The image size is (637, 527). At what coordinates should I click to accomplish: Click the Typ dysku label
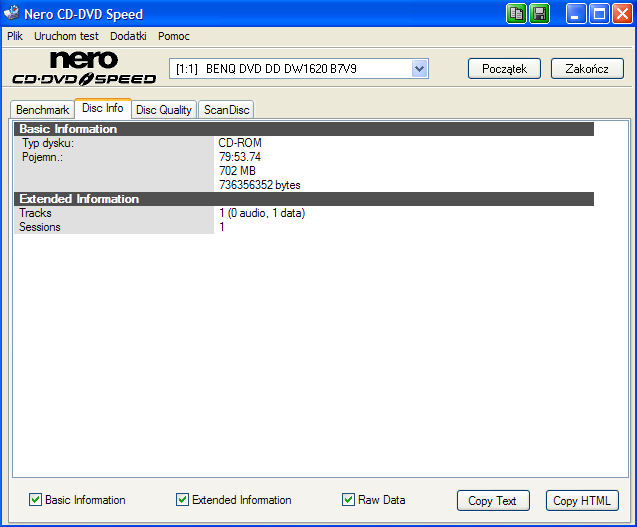coord(48,143)
